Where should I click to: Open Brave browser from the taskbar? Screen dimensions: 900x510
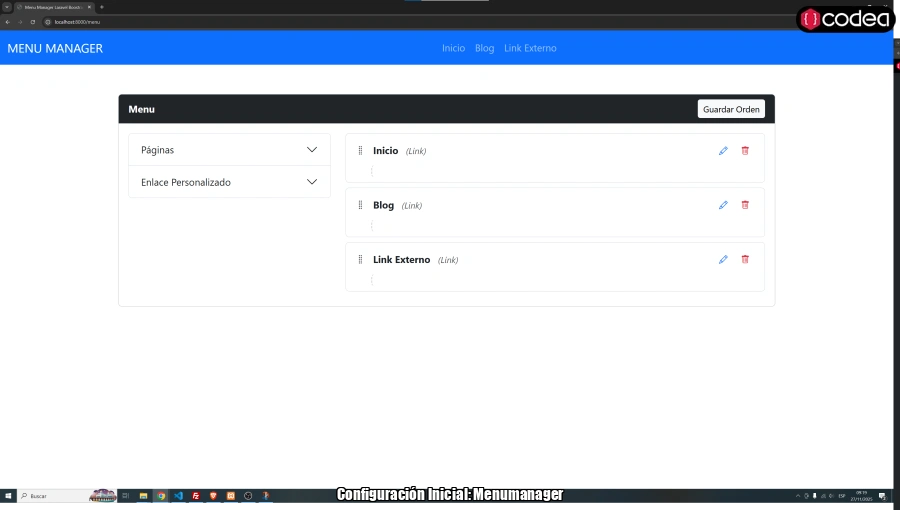coord(213,496)
